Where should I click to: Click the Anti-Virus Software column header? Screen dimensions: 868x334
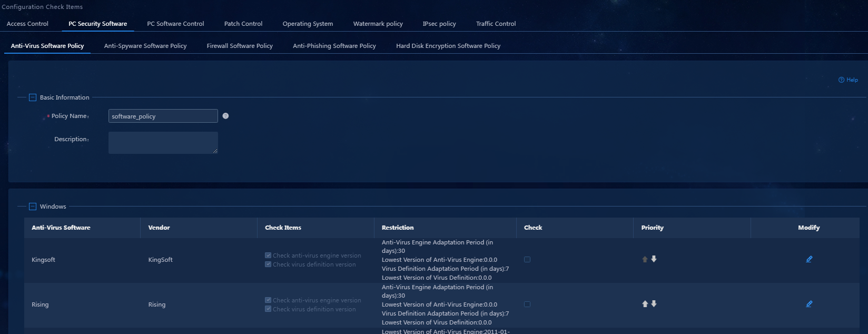coord(61,228)
